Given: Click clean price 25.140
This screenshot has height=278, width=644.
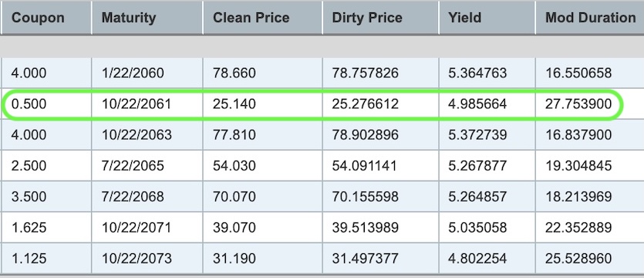Looking at the screenshot, I should click(234, 104).
